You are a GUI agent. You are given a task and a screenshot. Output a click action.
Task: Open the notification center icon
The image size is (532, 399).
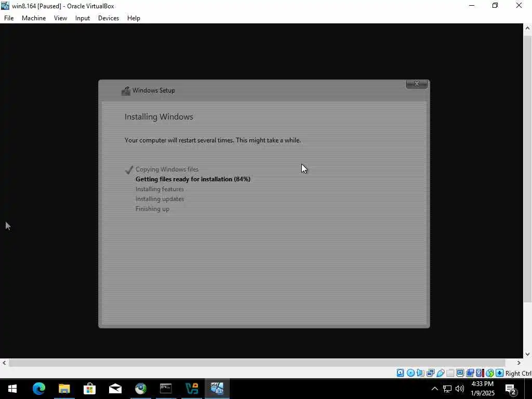[x=511, y=389]
